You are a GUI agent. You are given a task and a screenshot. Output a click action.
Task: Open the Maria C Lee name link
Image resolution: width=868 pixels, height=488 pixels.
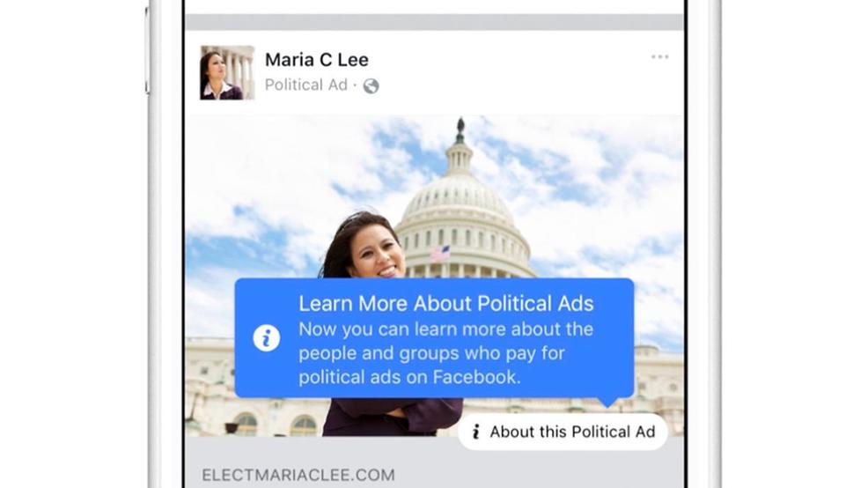[317, 60]
